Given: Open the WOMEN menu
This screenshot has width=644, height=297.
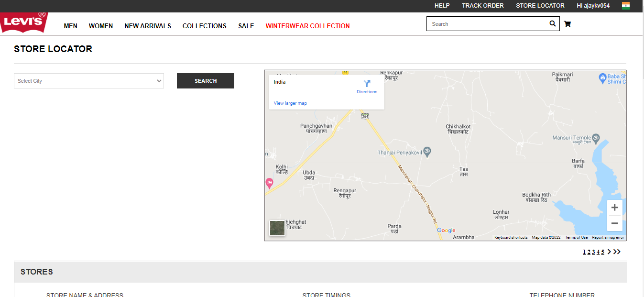Looking at the screenshot, I should pos(101,26).
